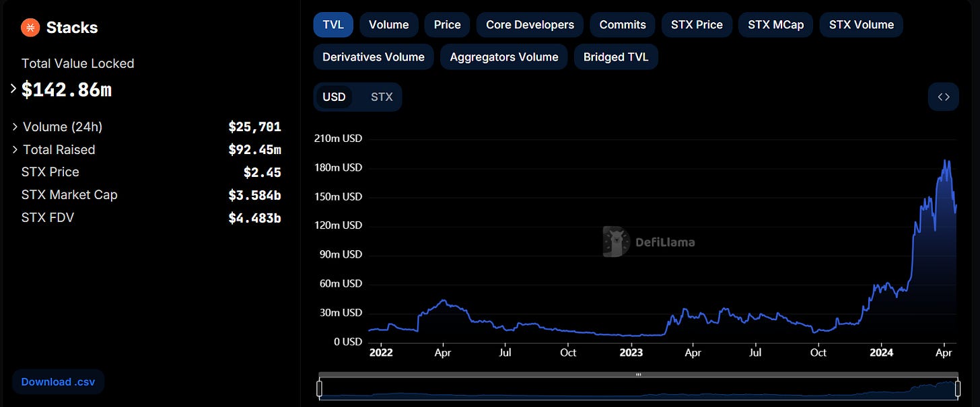This screenshot has width=980, height=407.
Task: Click the 2024 x-axis label
Action: coord(881,352)
